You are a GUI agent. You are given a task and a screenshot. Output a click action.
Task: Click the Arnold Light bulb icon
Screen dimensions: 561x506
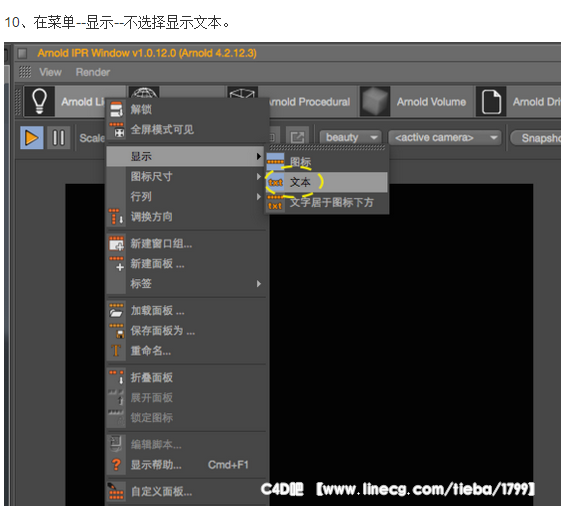[x=39, y=101]
